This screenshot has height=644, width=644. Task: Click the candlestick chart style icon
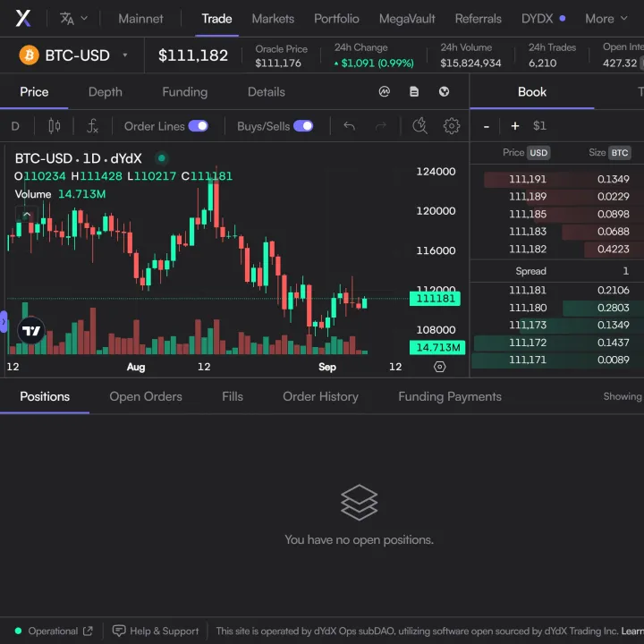pyautogui.click(x=55, y=126)
